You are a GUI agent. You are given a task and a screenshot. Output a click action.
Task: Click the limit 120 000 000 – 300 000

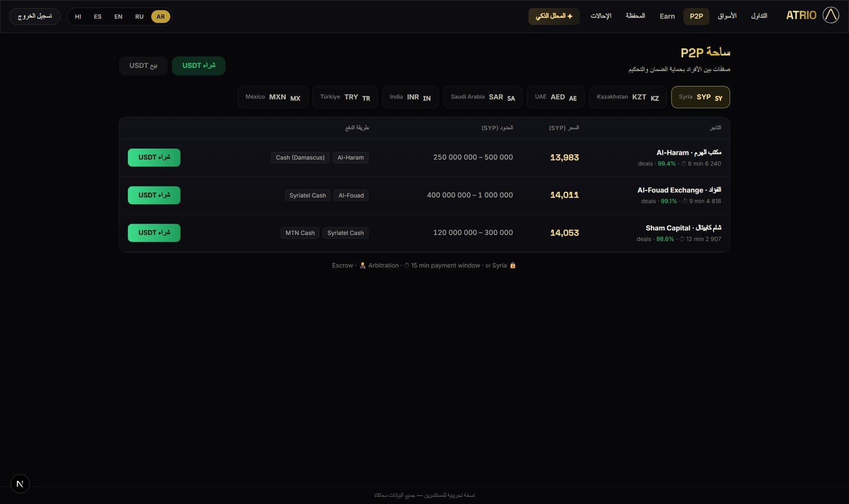[473, 233]
